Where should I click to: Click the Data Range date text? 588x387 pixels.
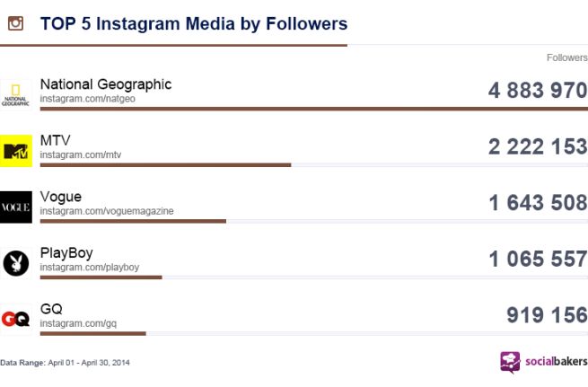coord(65,362)
